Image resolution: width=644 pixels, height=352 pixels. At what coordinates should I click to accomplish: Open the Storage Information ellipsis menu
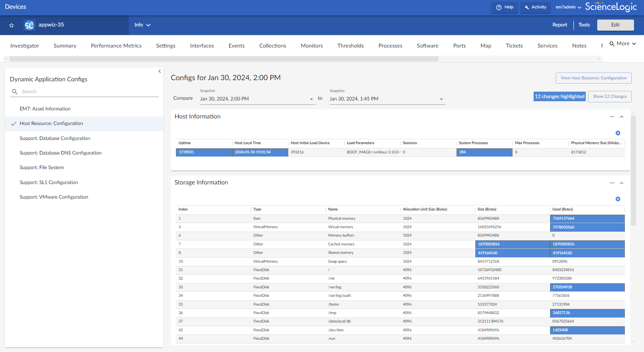(x=612, y=183)
